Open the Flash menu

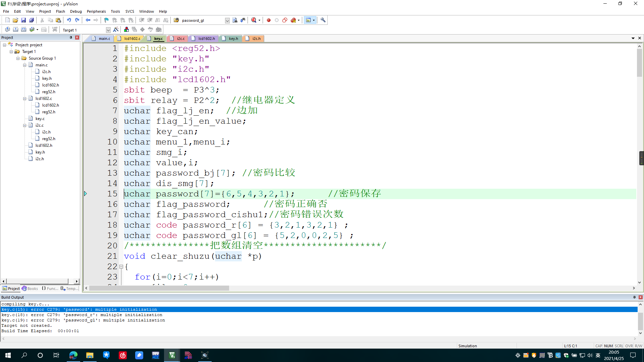pyautogui.click(x=60, y=11)
